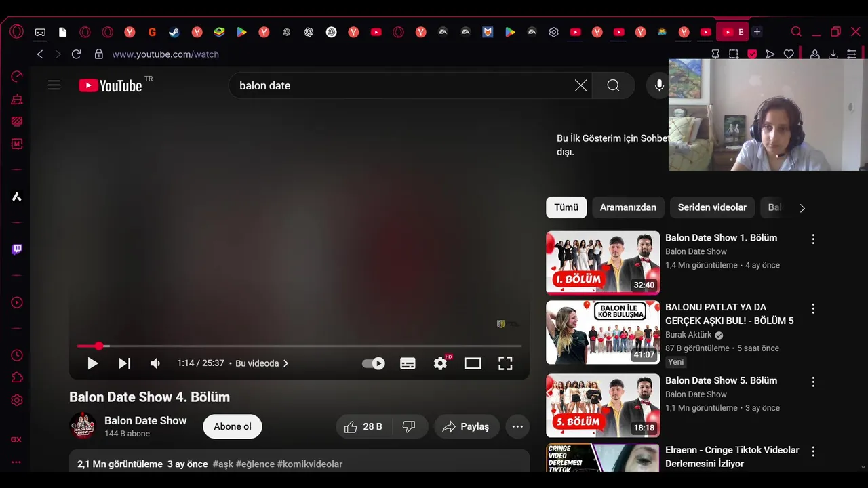Click the site padlock security icon
The image size is (868, 488).
point(99,54)
